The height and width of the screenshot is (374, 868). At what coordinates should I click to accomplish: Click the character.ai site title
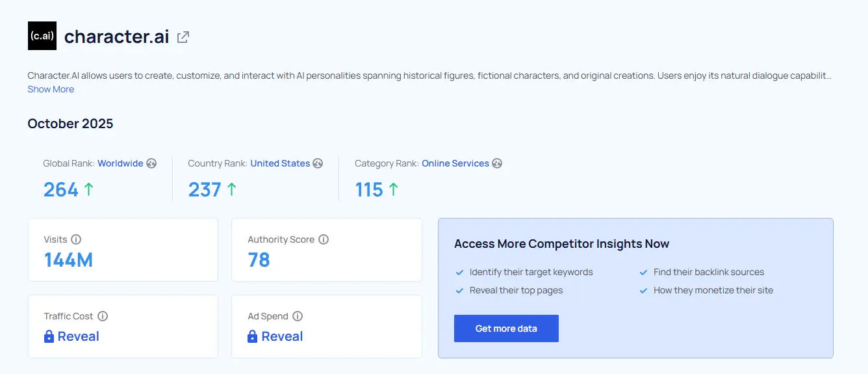tap(116, 37)
